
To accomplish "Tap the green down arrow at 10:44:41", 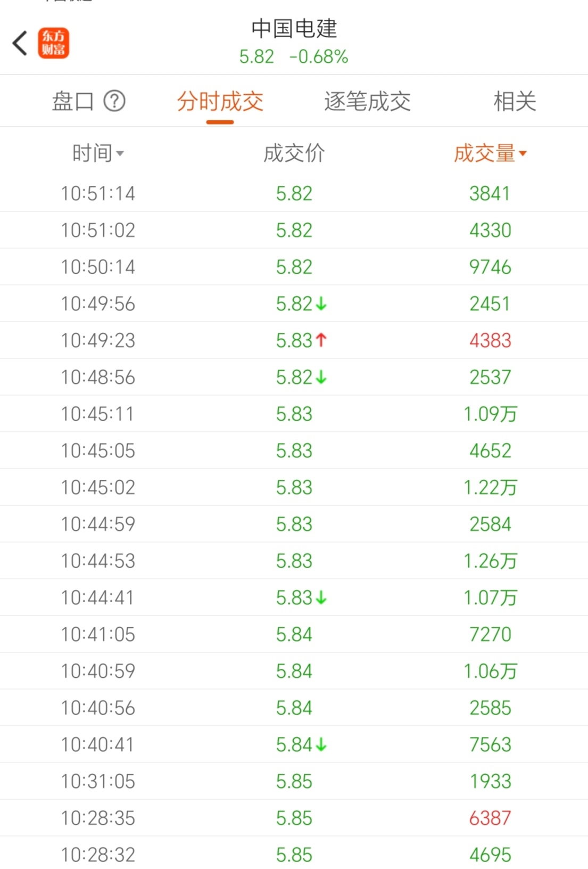I will (321, 597).
